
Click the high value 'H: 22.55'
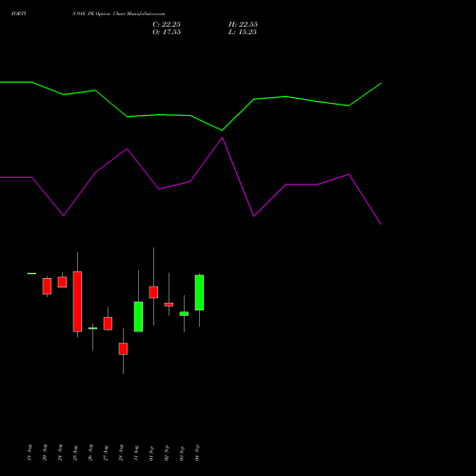(x=243, y=24)
